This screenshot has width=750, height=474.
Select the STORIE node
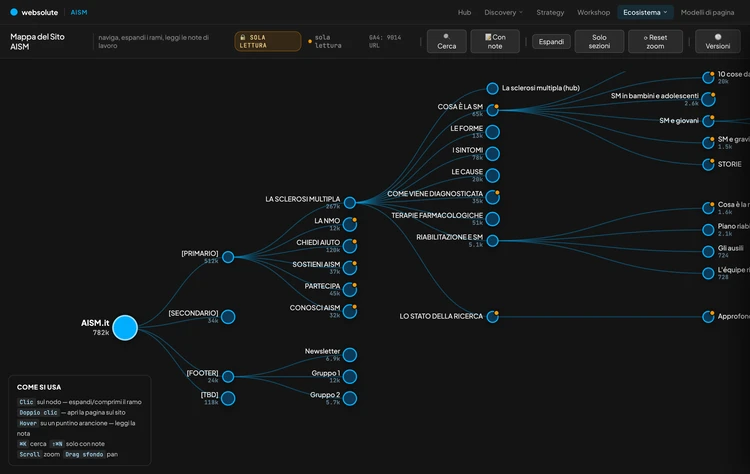[x=708, y=165]
